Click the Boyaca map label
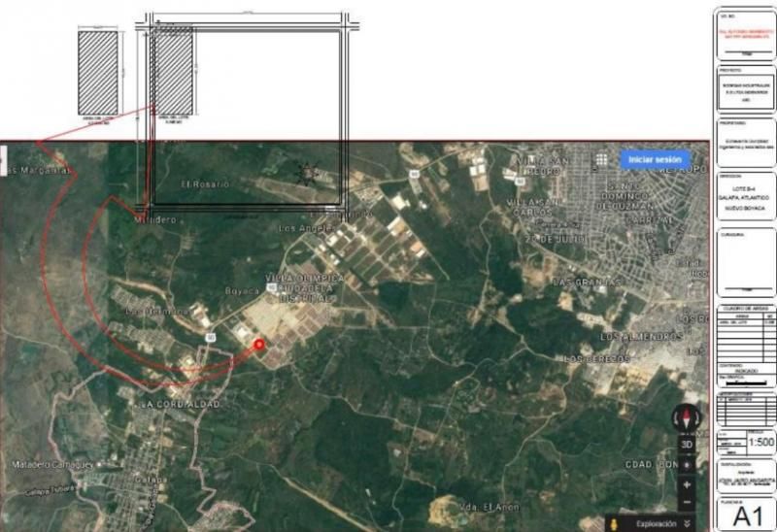Image resolution: width=777 pixels, height=532 pixels. [x=242, y=291]
